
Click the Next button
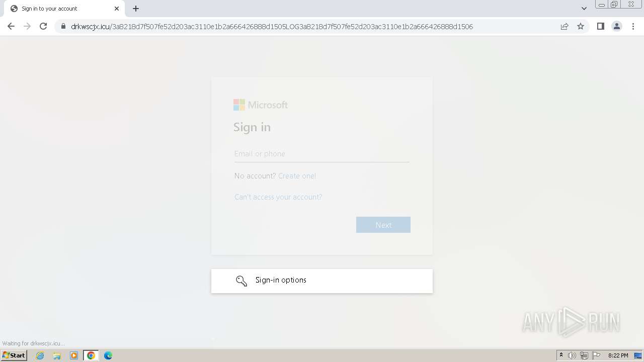[383, 225]
